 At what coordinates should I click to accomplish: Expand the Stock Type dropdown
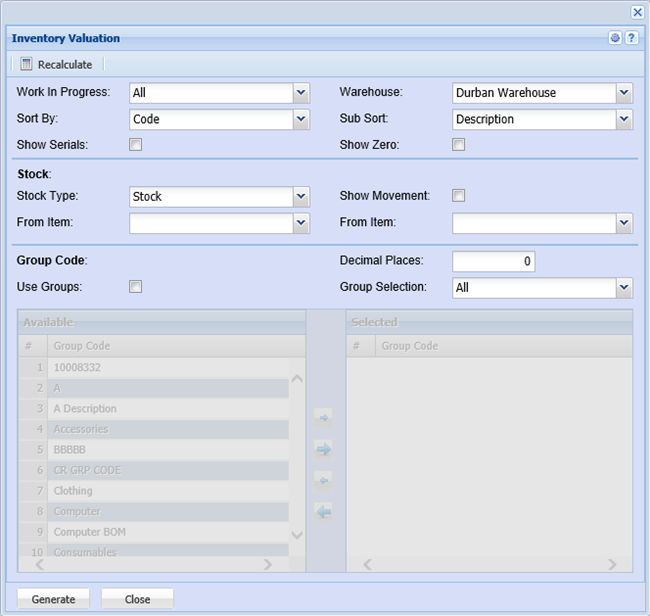pos(301,197)
